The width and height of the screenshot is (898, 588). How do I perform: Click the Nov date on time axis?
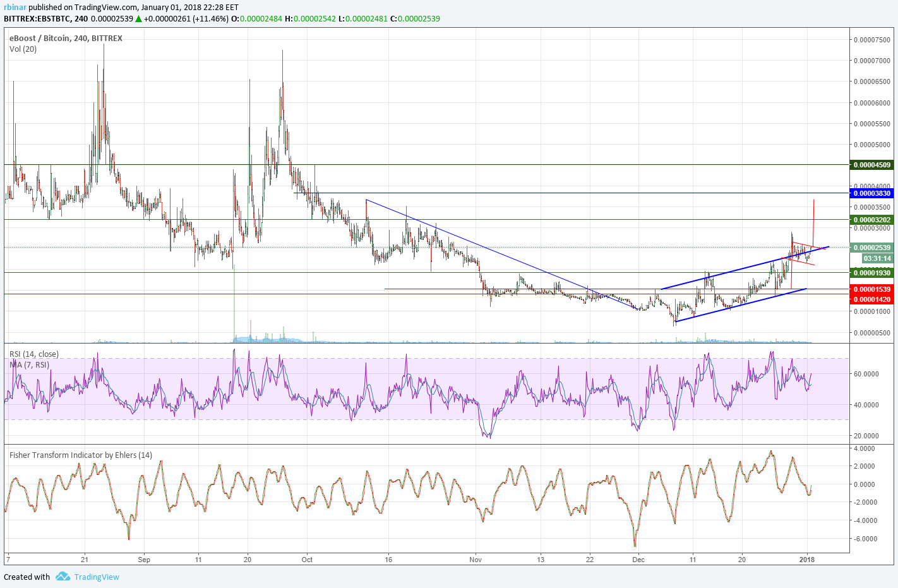[476, 560]
